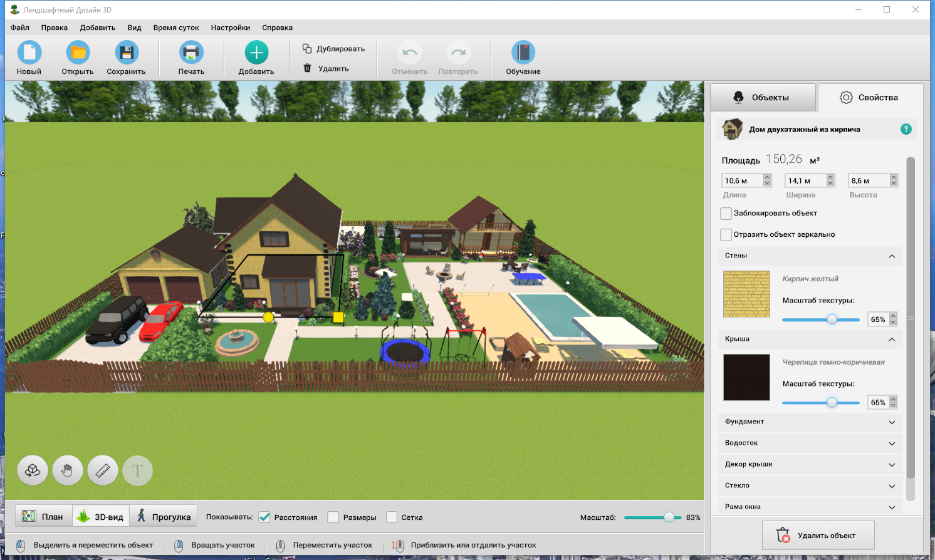This screenshot has width=935, height=560.
Task: Open the Свойства tab
Action: click(x=870, y=98)
